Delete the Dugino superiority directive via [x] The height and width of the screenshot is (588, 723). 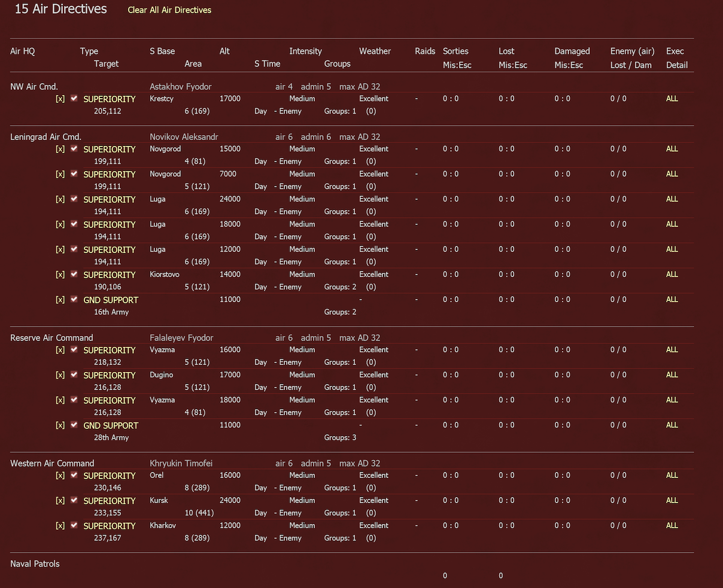pos(60,375)
